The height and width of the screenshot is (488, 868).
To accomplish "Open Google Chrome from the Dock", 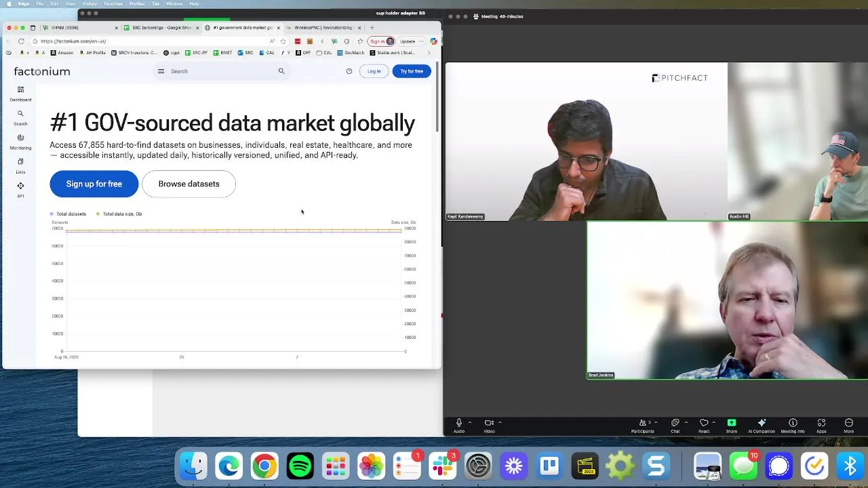I will point(264,466).
